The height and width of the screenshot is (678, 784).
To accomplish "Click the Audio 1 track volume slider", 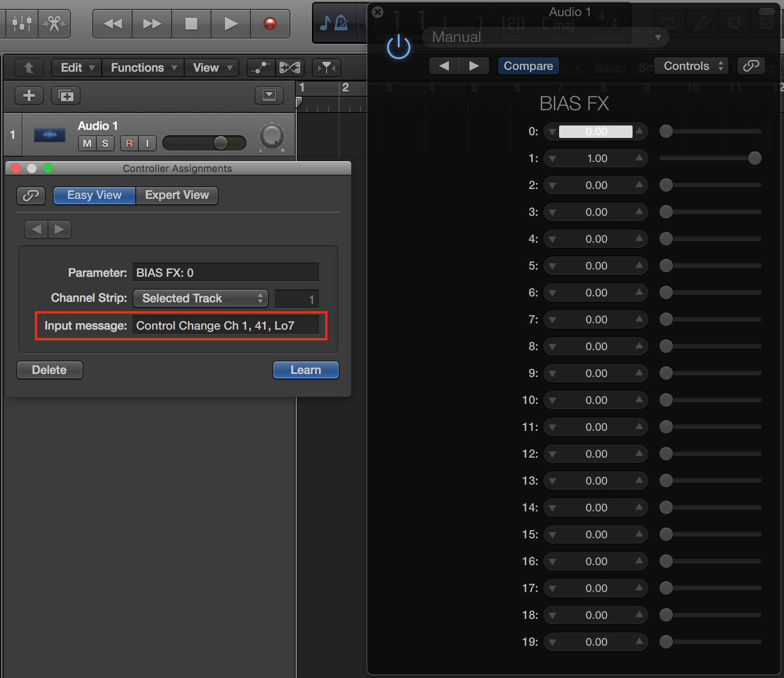I will (204, 143).
